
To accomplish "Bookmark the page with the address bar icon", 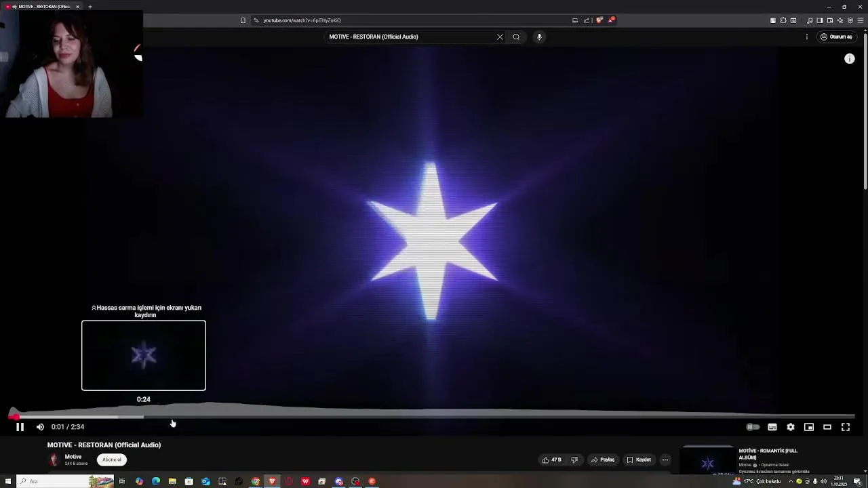I will pyautogui.click(x=243, y=20).
